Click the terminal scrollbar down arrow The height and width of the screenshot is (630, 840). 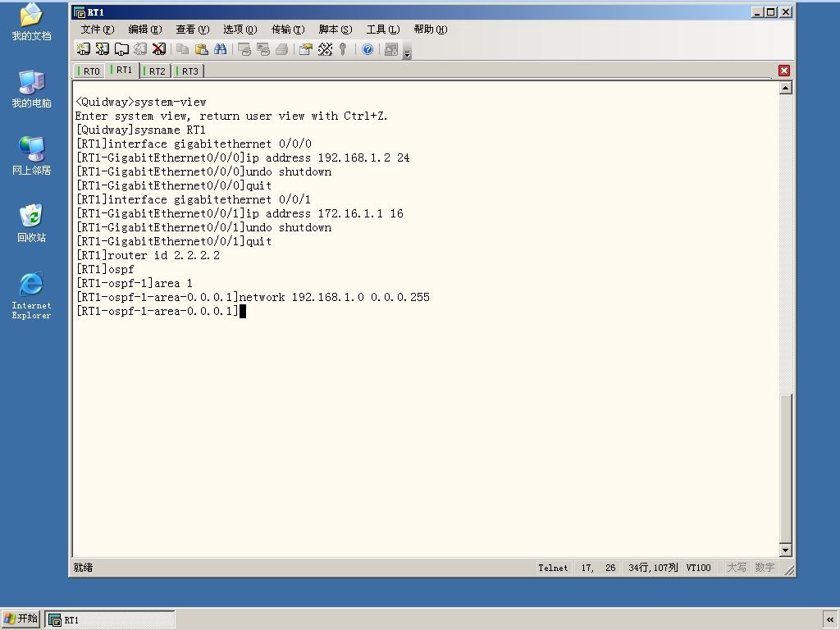pyautogui.click(x=785, y=550)
